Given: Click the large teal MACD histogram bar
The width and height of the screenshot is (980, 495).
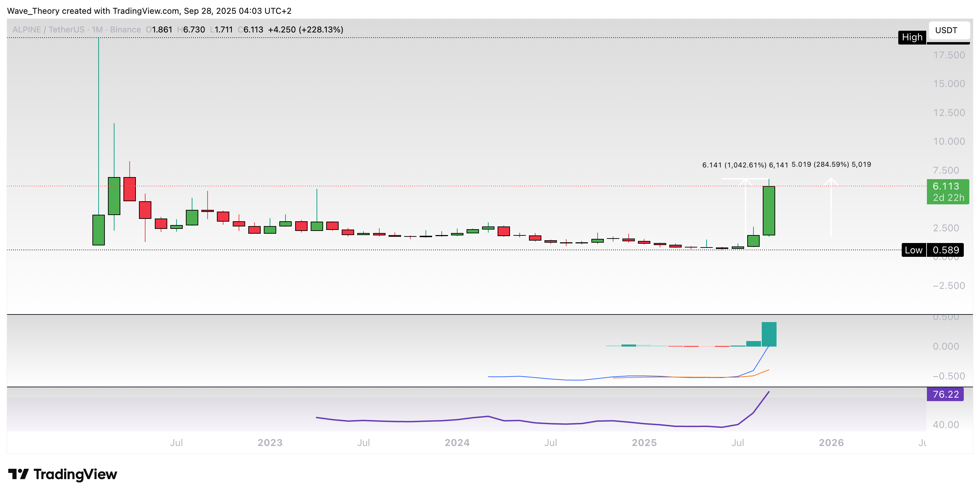Looking at the screenshot, I should pyautogui.click(x=769, y=334).
